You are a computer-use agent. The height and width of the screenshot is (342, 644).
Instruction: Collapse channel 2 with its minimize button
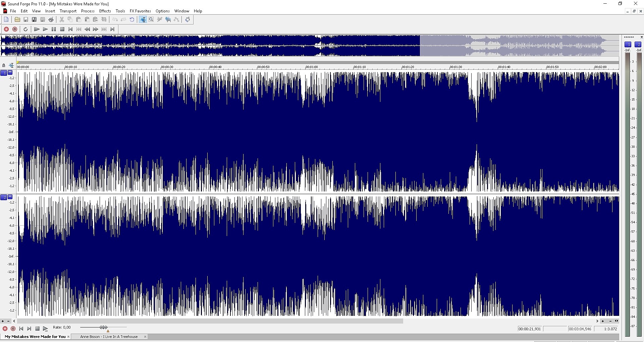(x=10, y=197)
